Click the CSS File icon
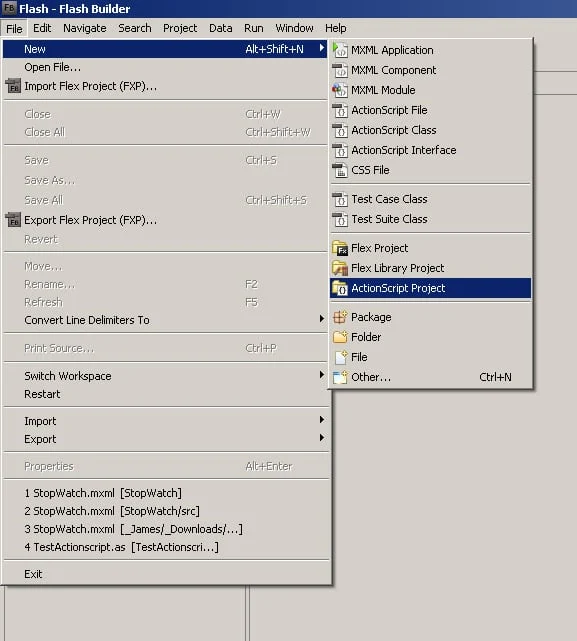Viewport: 577px width, 641px height. tap(340, 170)
